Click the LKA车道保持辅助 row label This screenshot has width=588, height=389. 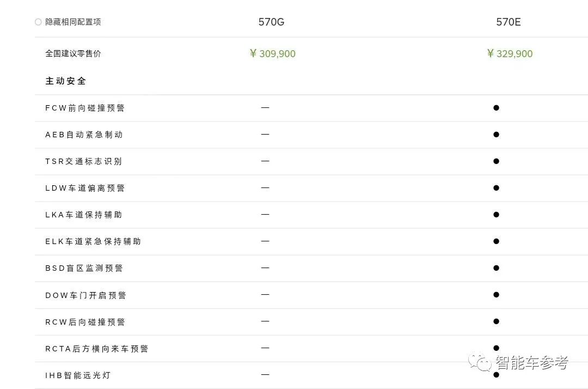coord(84,215)
